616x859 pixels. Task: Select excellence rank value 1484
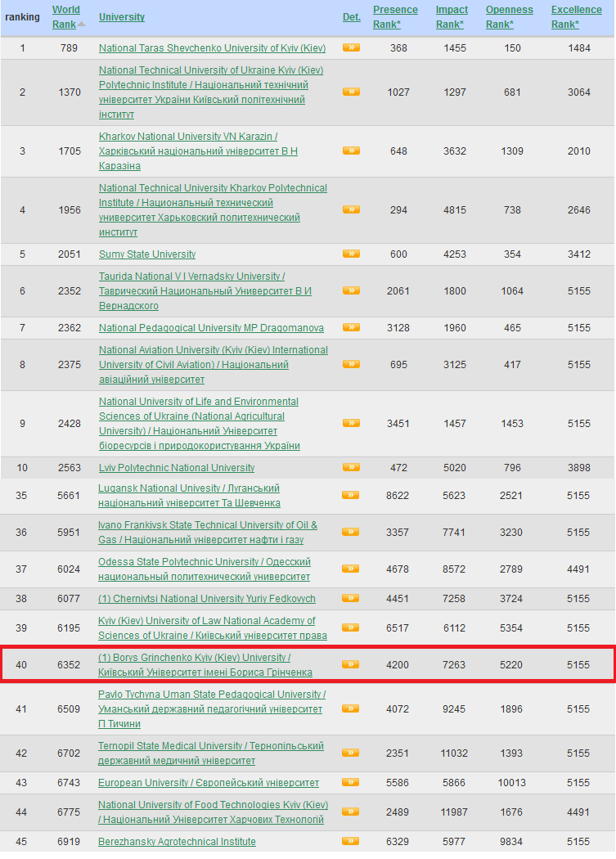(x=579, y=48)
